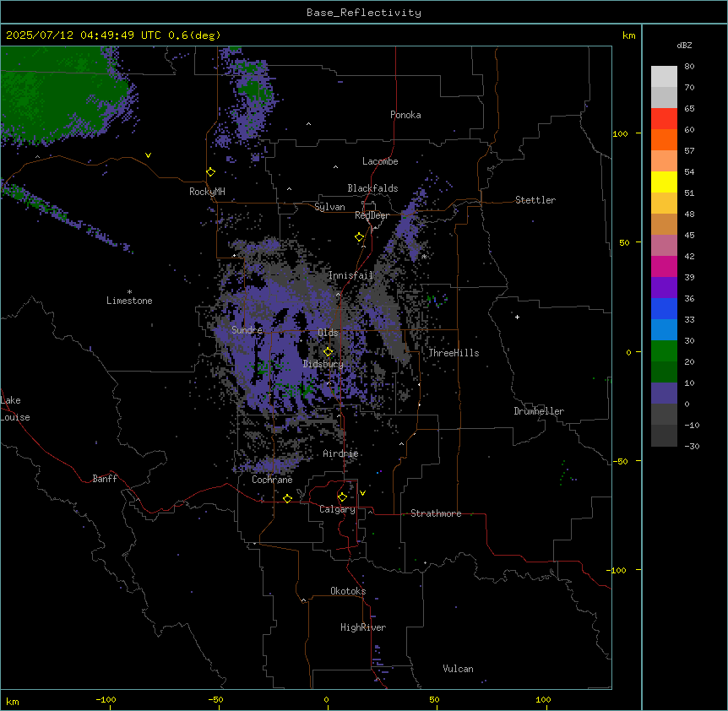Click the RockyMH label
The width and height of the screenshot is (728, 711).
point(207,192)
